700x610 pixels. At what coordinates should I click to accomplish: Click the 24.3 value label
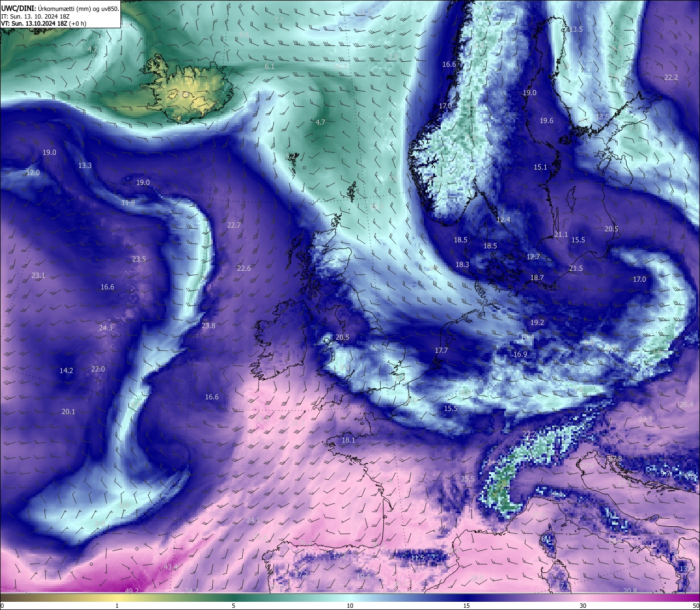(x=106, y=328)
